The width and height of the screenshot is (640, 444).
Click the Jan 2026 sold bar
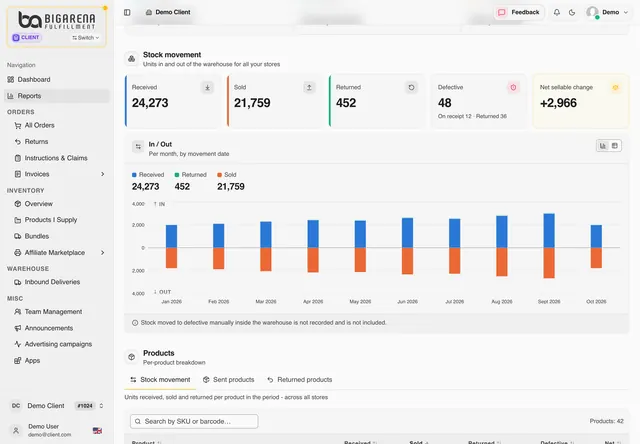click(x=171, y=258)
